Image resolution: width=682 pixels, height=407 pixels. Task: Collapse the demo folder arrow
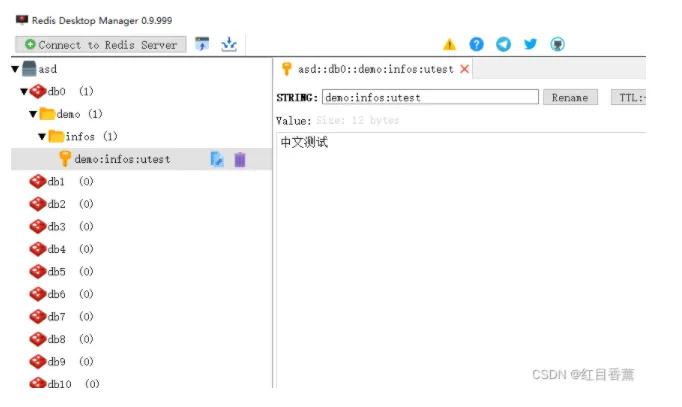click(33, 114)
